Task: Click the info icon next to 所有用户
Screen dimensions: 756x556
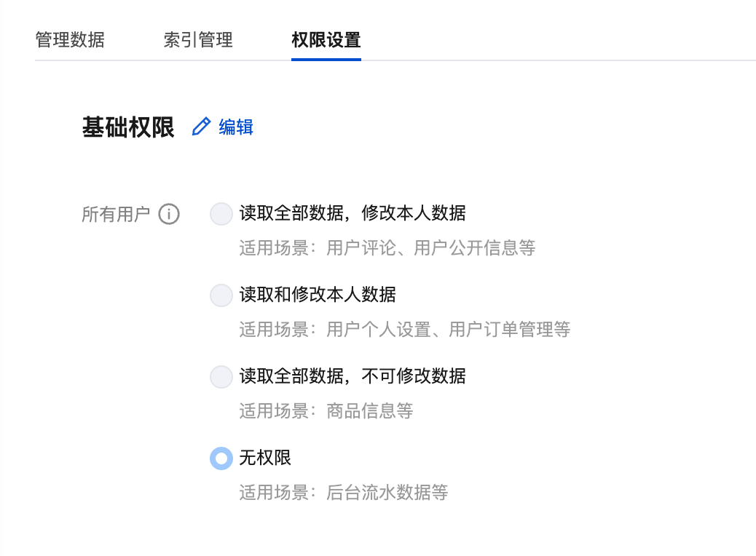Action: (x=169, y=214)
